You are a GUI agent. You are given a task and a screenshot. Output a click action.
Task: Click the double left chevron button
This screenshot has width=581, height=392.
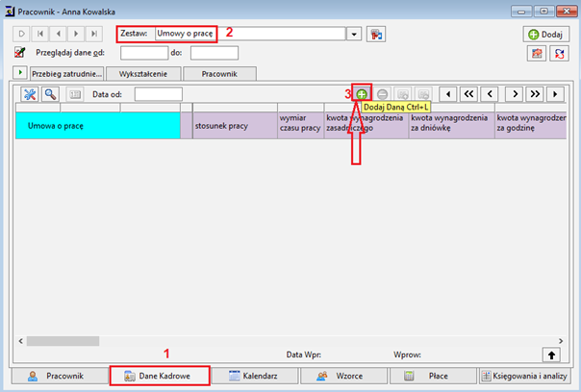[x=468, y=94]
